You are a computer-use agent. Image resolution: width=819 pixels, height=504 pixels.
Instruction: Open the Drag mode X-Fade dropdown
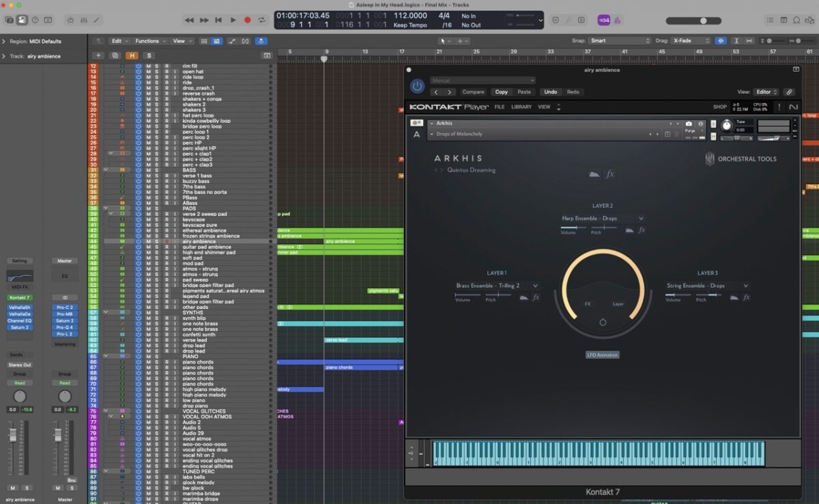(690, 41)
